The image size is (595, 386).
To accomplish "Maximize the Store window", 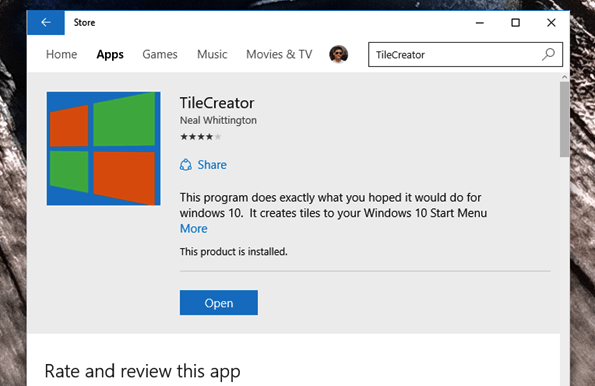I will click(515, 23).
